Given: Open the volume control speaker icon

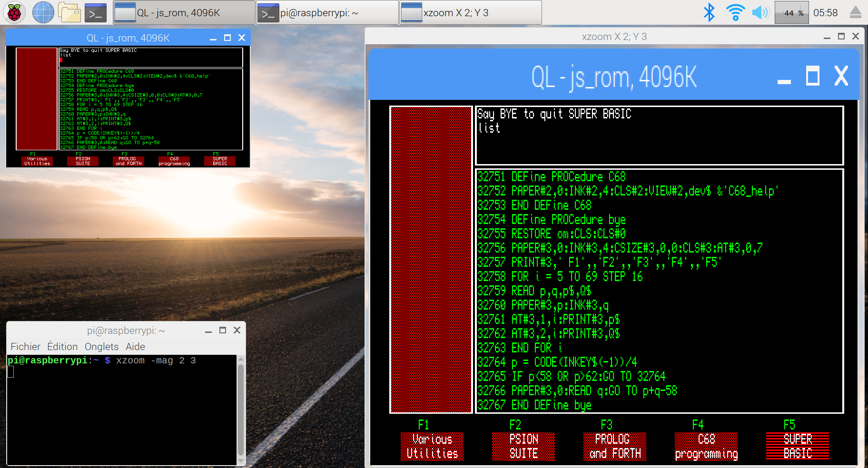Looking at the screenshot, I should point(760,12).
